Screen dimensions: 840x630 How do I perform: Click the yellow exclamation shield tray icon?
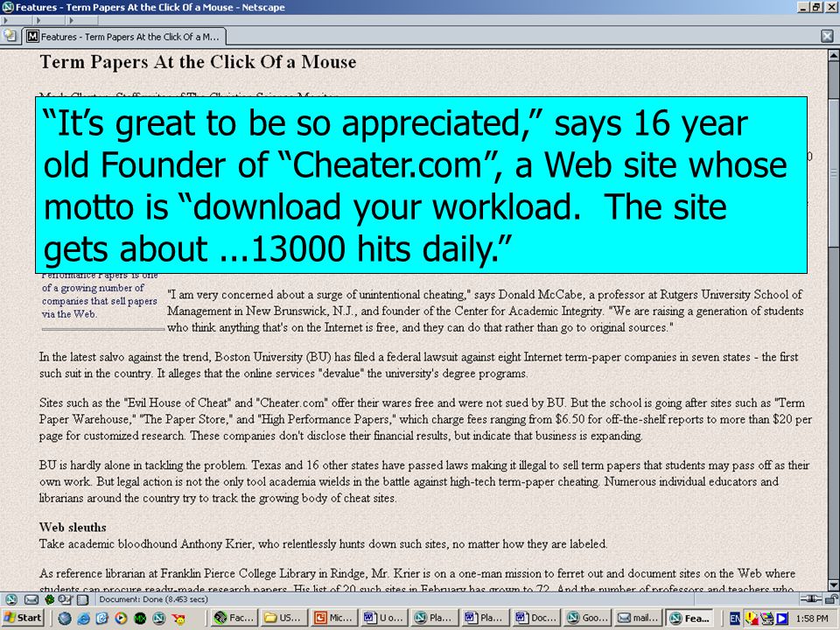pos(752,619)
